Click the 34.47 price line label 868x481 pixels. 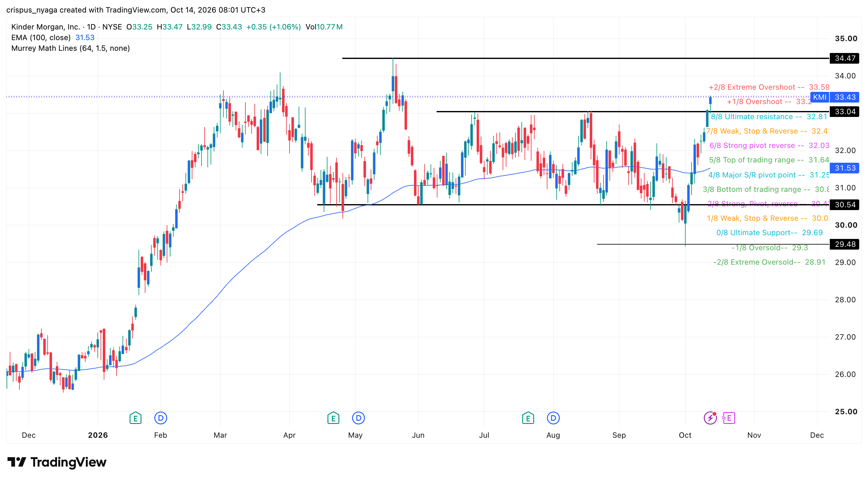pos(844,58)
